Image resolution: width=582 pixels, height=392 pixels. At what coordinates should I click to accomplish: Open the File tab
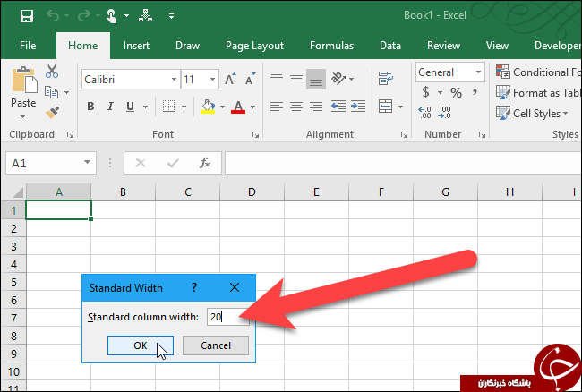[28, 46]
